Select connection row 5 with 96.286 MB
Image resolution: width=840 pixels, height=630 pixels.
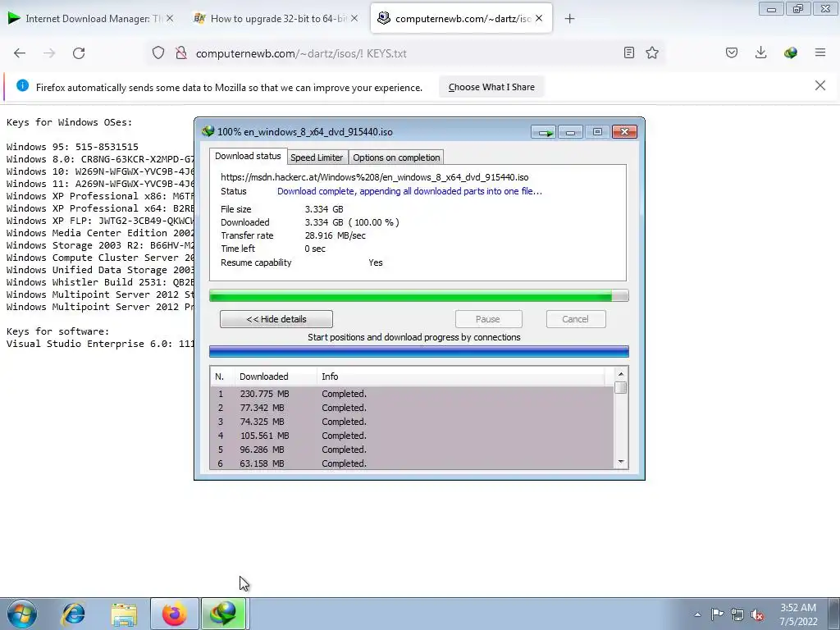coord(412,450)
